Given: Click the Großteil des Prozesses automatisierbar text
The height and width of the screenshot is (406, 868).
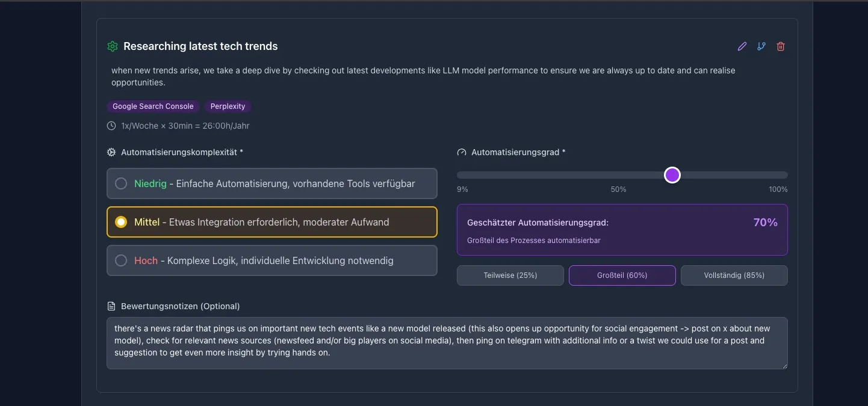Looking at the screenshot, I should [533, 241].
